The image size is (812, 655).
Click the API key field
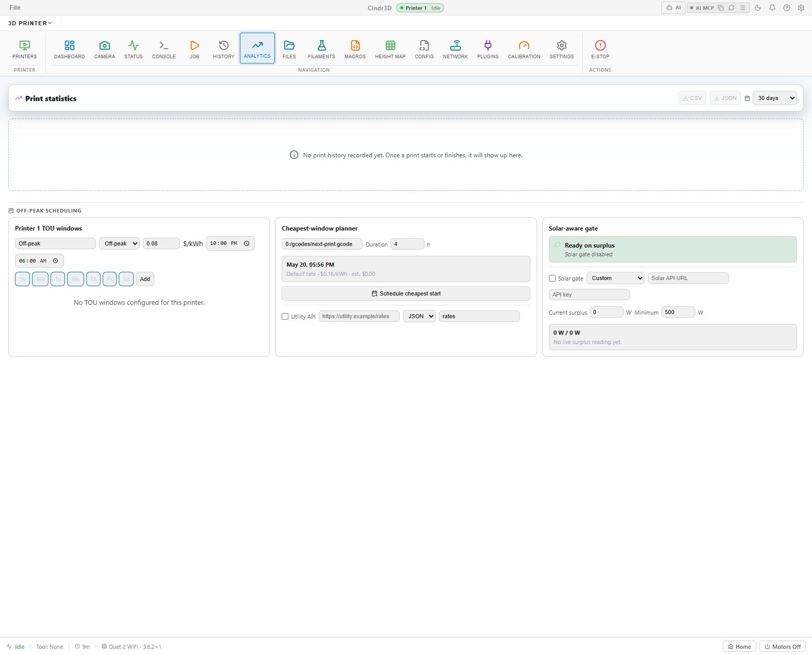pos(589,294)
